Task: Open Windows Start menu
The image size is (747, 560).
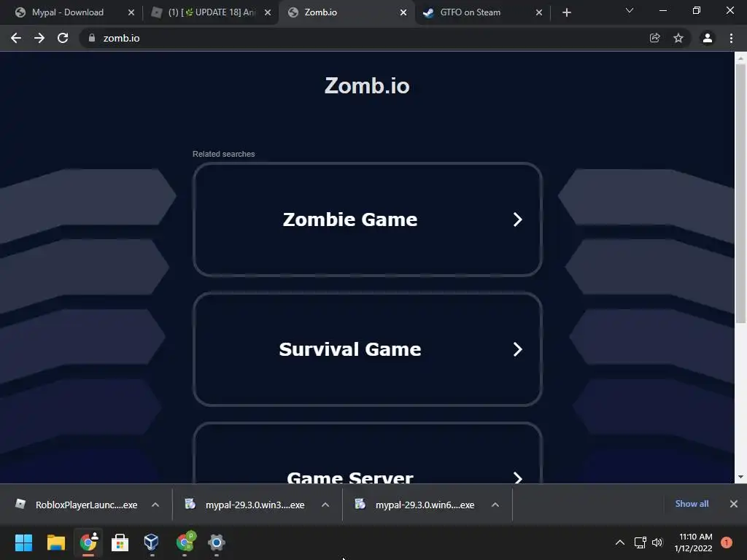Action: [x=23, y=542]
